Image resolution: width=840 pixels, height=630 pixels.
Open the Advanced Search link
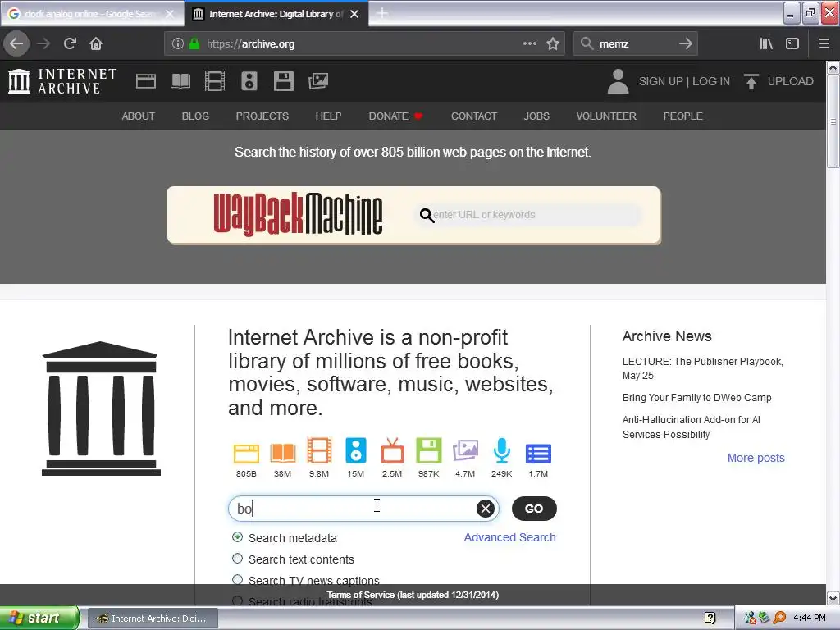pyautogui.click(x=509, y=537)
